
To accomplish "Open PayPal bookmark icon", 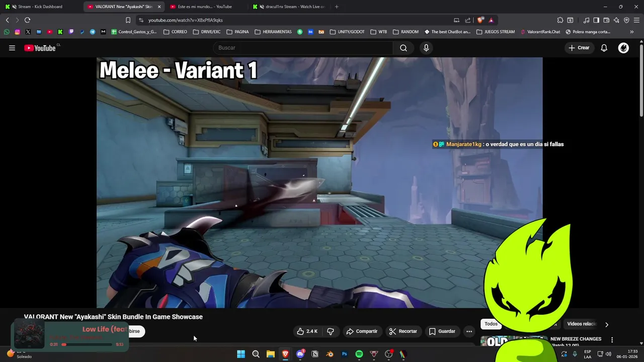I will click(82, 32).
